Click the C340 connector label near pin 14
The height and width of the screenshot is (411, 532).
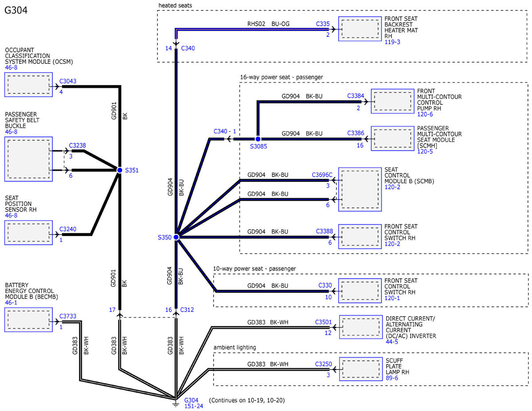pyautogui.click(x=188, y=48)
